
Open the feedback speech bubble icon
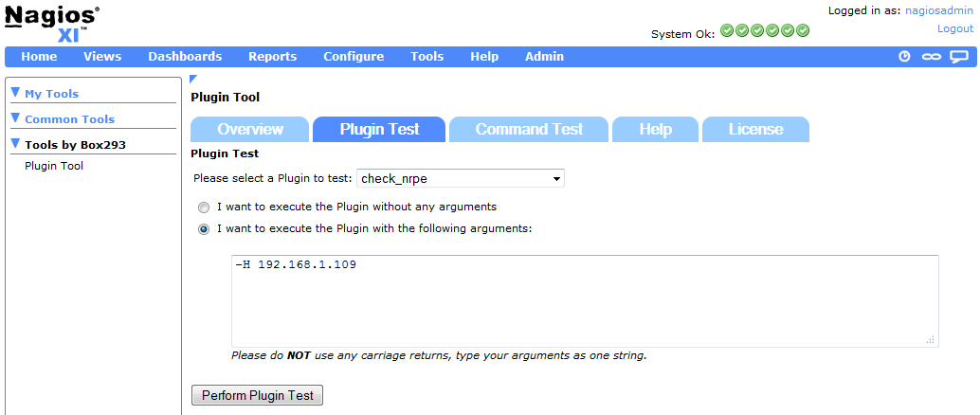pos(959,57)
